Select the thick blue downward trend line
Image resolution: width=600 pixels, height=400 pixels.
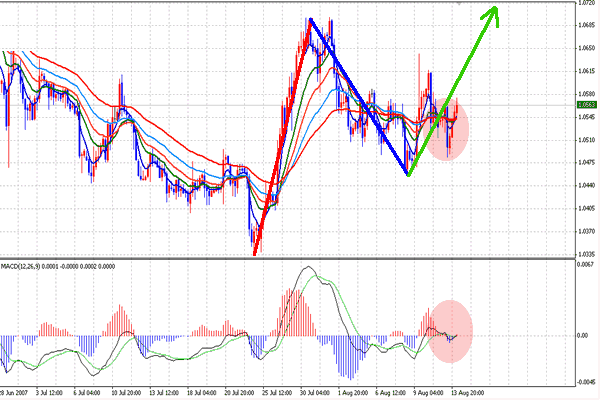[359, 97]
